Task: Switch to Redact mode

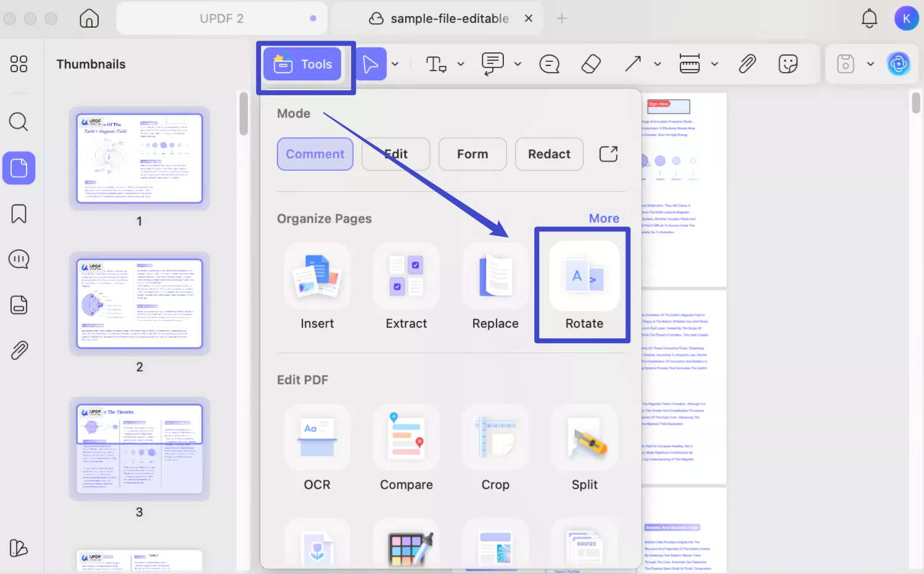Action: [549, 154]
